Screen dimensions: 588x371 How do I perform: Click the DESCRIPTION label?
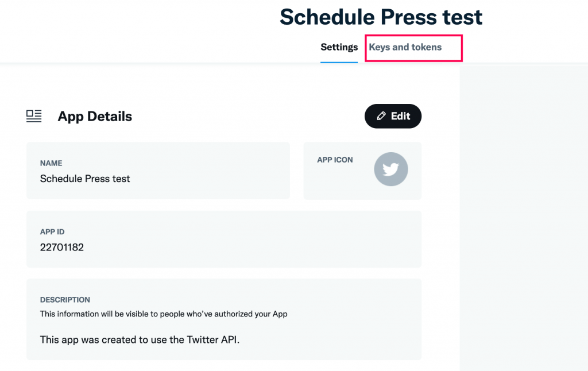click(65, 300)
